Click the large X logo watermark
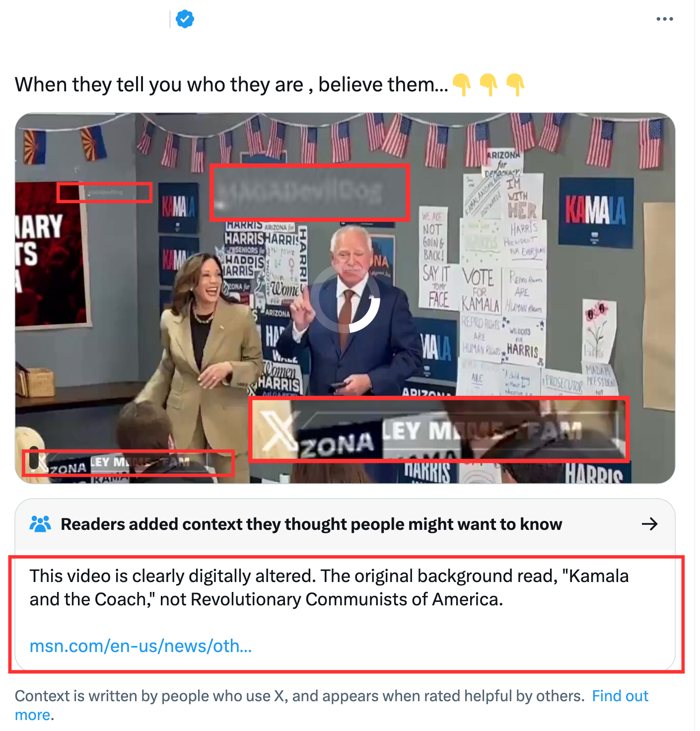Screen dimensions: 700x731 pos(278,430)
